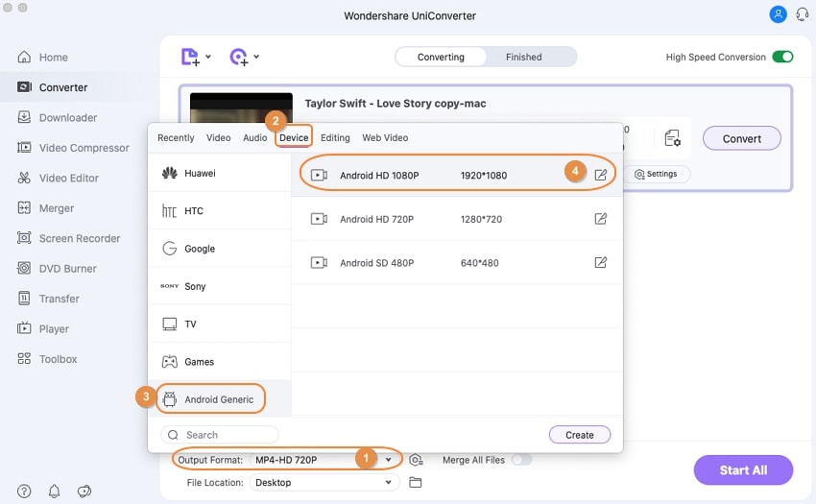Click the format Search field
Image resolution: width=816 pixels, height=504 pixels.
pyautogui.click(x=220, y=435)
